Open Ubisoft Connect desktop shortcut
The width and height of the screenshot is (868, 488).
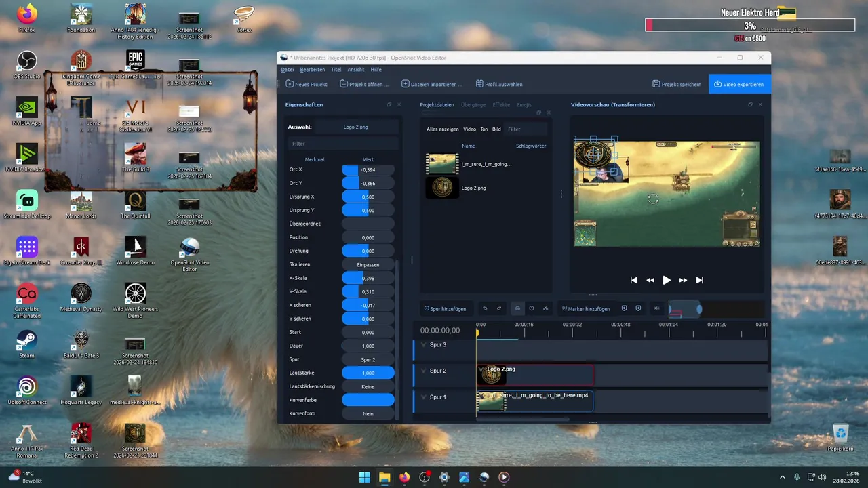coord(26,390)
